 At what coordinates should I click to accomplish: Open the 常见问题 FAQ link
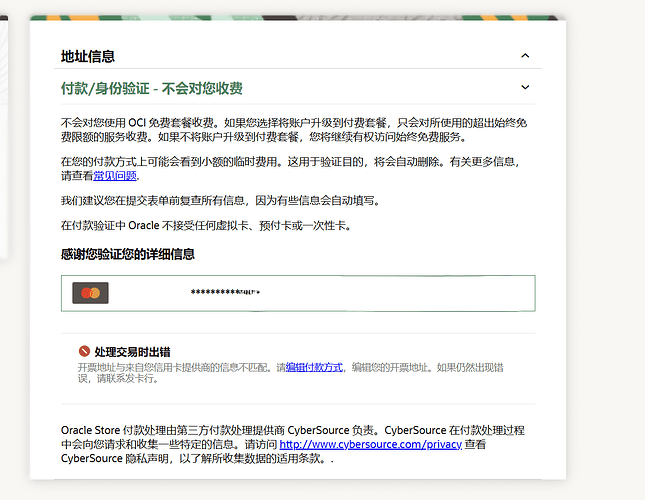(x=115, y=176)
